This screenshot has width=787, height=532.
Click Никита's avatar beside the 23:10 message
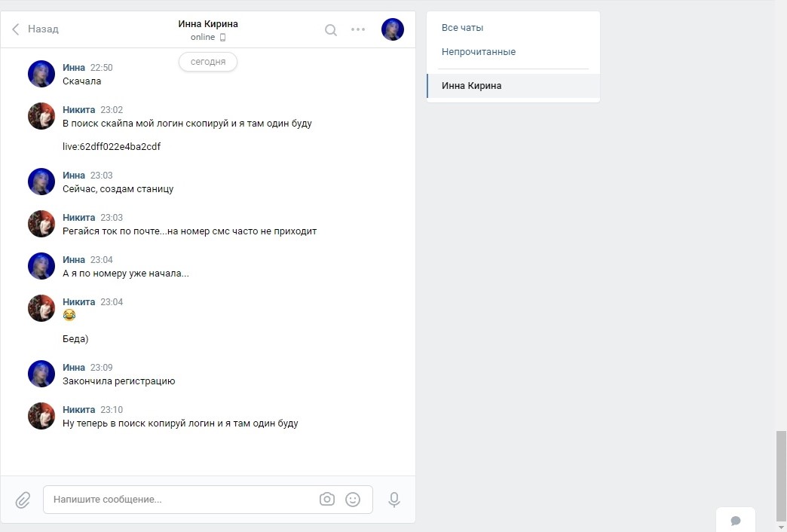click(41, 415)
